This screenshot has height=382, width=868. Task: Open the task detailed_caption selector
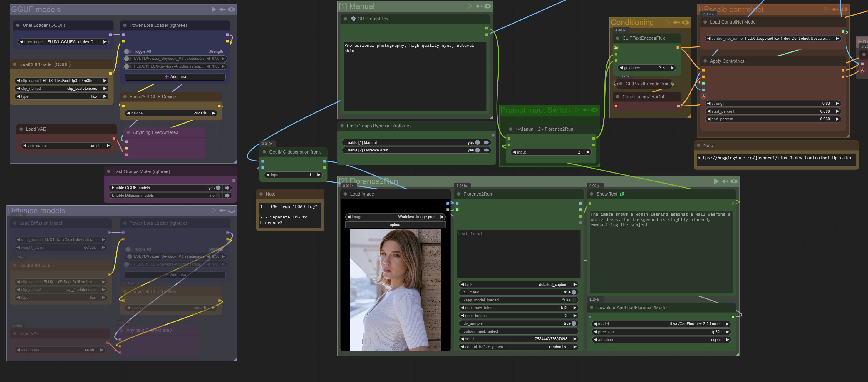tap(518, 285)
